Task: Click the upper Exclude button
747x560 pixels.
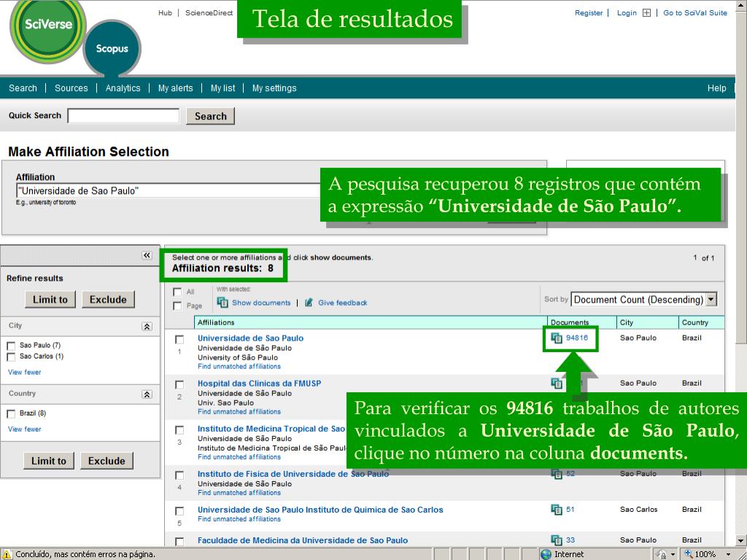Action: (108, 300)
